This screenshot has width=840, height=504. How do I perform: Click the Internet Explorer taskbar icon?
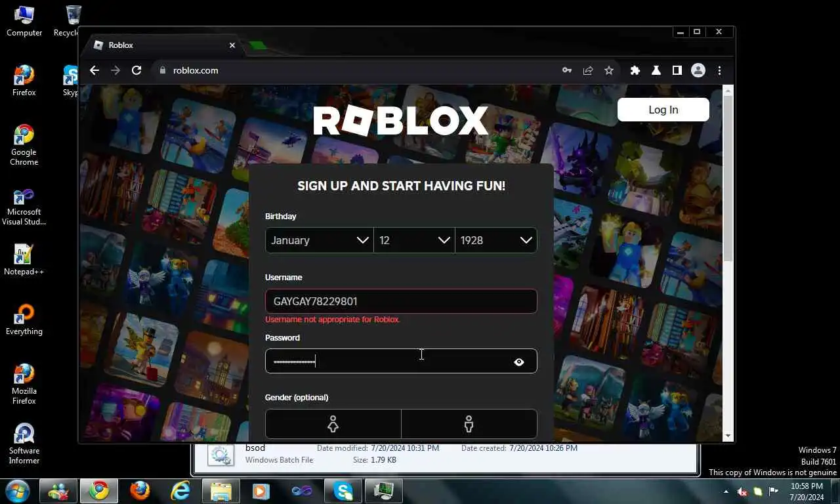[180, 491]
